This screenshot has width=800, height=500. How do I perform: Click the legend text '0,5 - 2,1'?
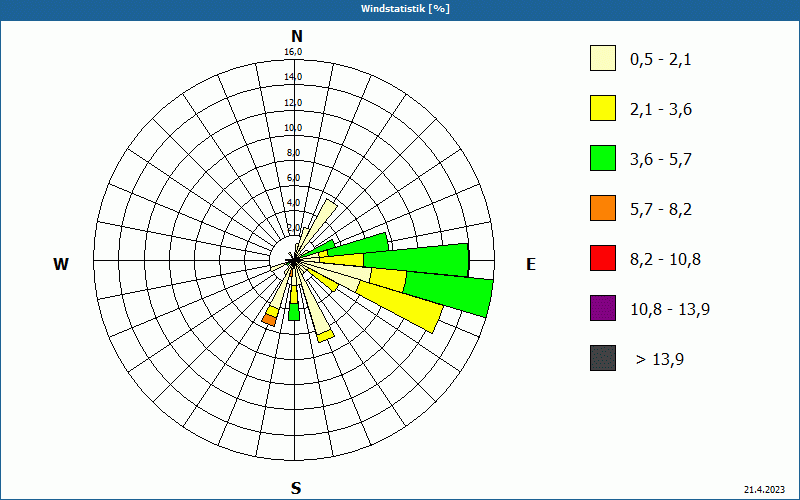pos(661,60)
